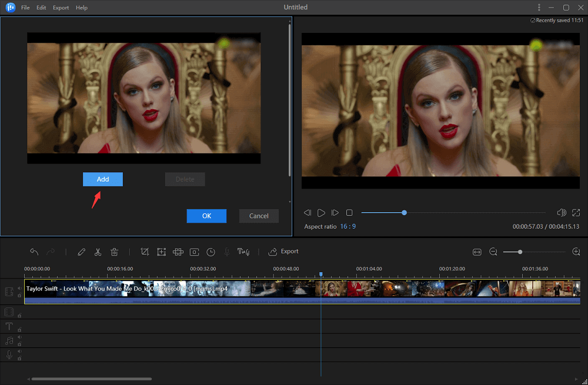Click the horizontal timeline scrollbar

coord(92,379)
